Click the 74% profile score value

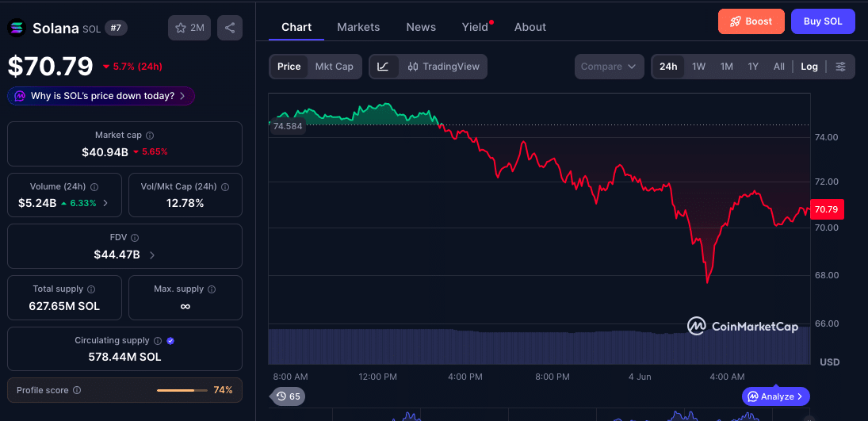point(223,390)
